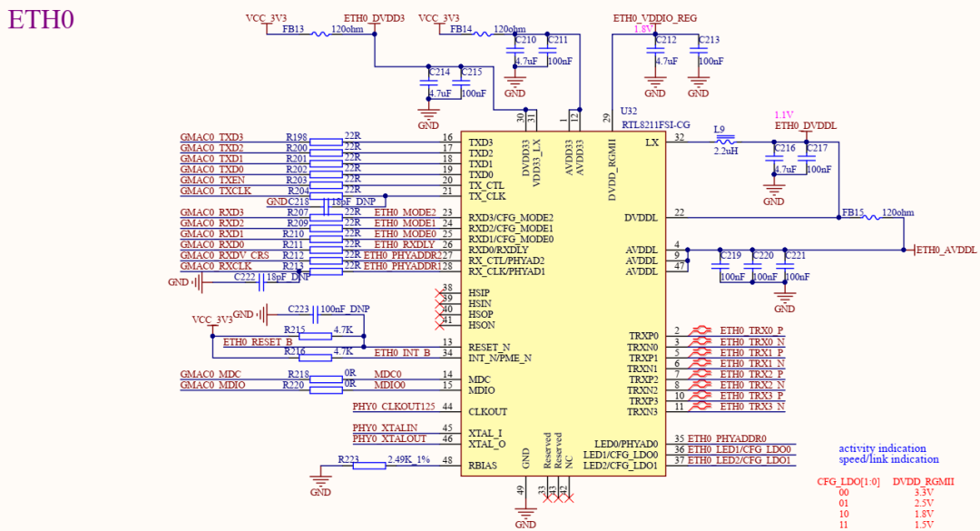Click the C214 capacitor symbol
980x531 pixels.
pyautogui.click(x=428, y=83)
